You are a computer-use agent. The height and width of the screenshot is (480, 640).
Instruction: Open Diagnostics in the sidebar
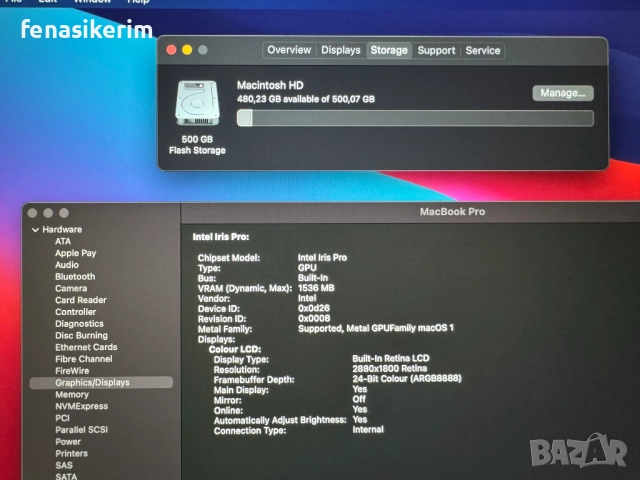79,324
